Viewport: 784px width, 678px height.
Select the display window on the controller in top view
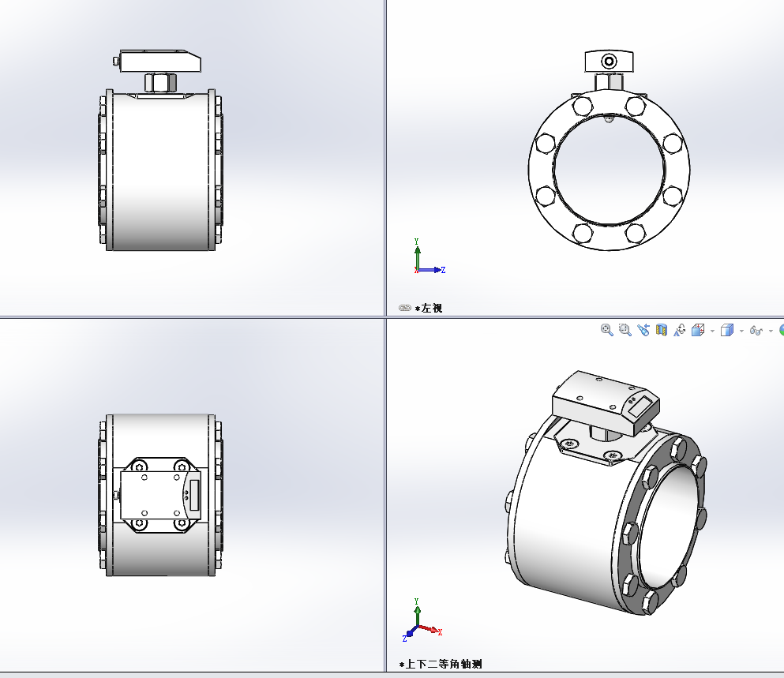(x=194, y=495)
